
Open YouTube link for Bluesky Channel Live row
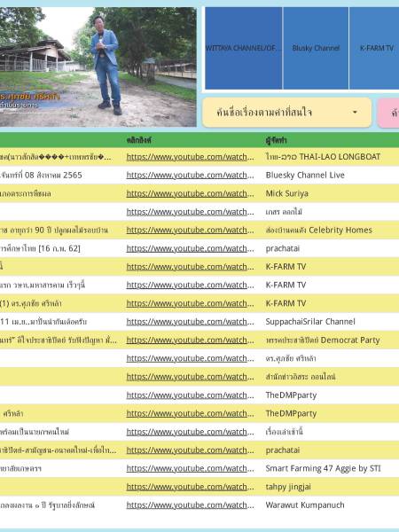pos(190,175)
